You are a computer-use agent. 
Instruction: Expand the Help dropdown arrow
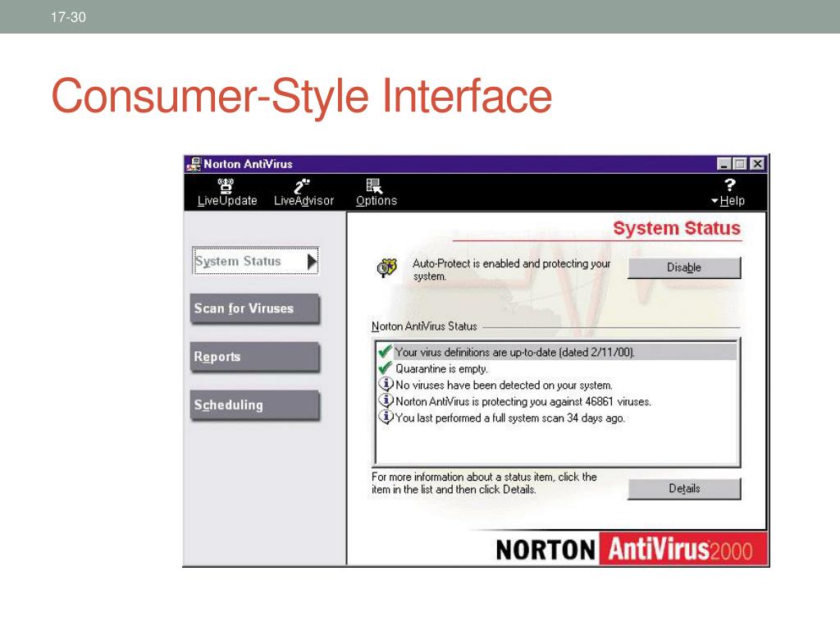tap(714, 202)
